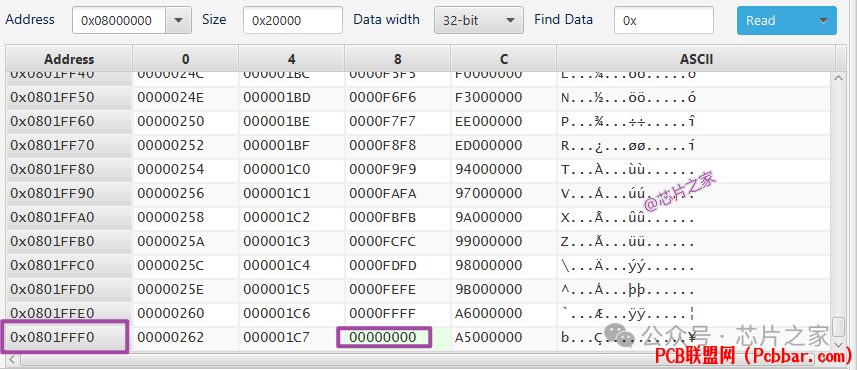Select address row 0x0801FF90

69,193
